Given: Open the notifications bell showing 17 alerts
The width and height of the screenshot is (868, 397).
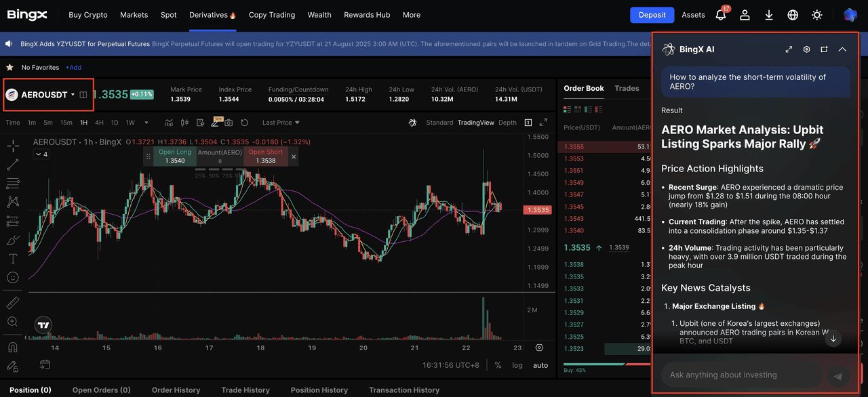Looking at the screenshot, I should (721, 15).
